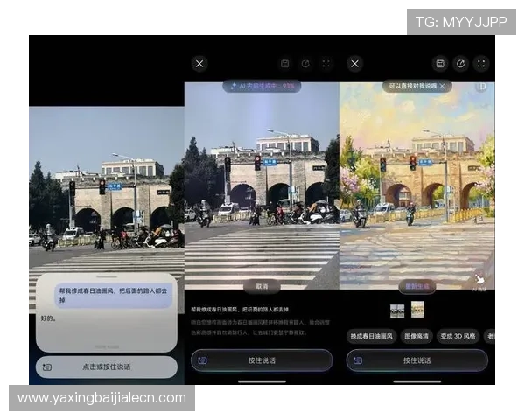The image size is (525, 420).
Task: Tap the save icon on right screen
Action: pyautogui.click(x=440, y=64)
